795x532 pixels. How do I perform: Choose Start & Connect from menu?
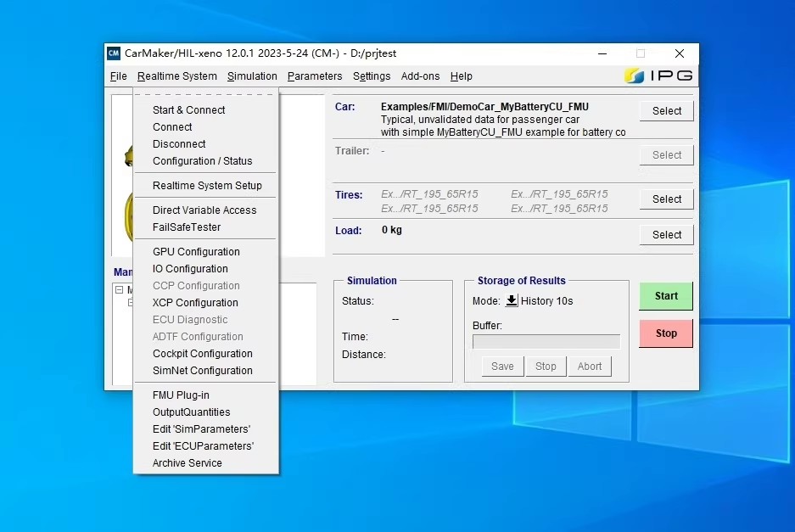click(206, 110)
